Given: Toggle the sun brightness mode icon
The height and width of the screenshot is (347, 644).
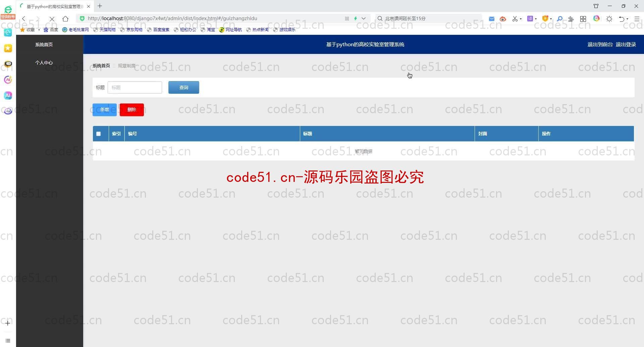Looking at the screenshot, I should tap(609, 19).
